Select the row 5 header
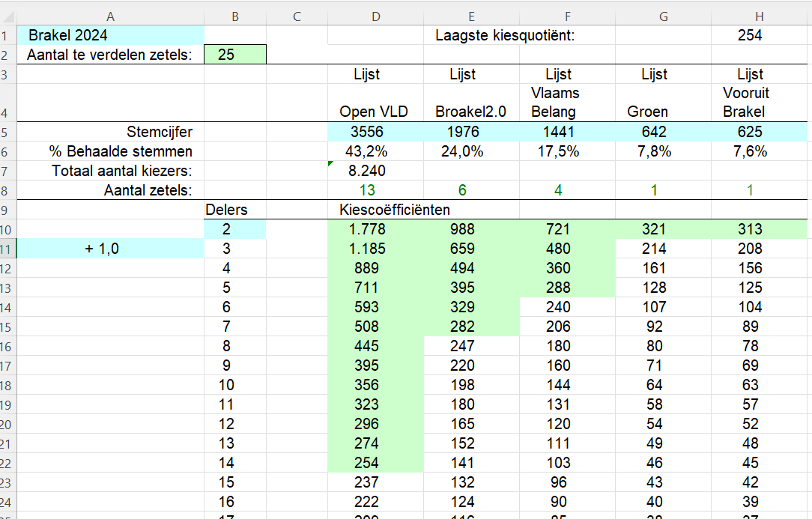The height and width of the screenshot is (519, 812). coord(7,132)
